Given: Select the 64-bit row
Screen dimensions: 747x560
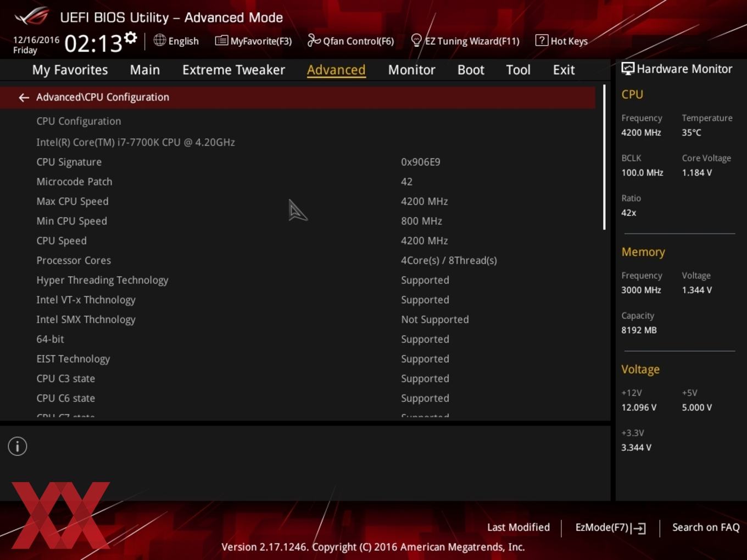Looking at the screenshot, I should [297, 339].
